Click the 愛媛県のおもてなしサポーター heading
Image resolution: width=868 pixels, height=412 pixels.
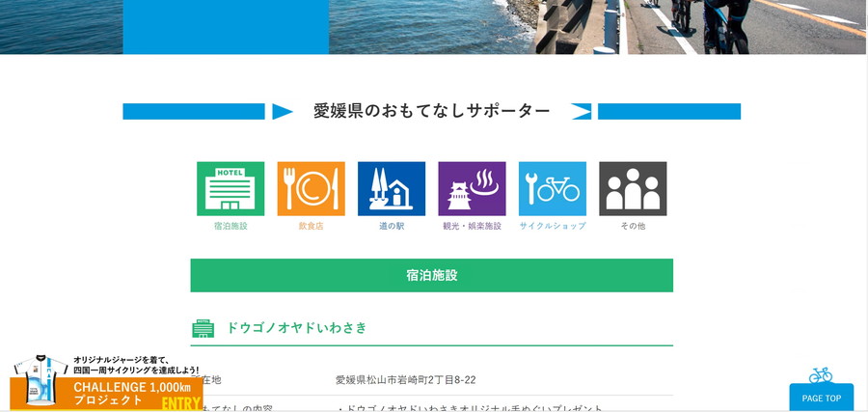[x=431, y=111]
